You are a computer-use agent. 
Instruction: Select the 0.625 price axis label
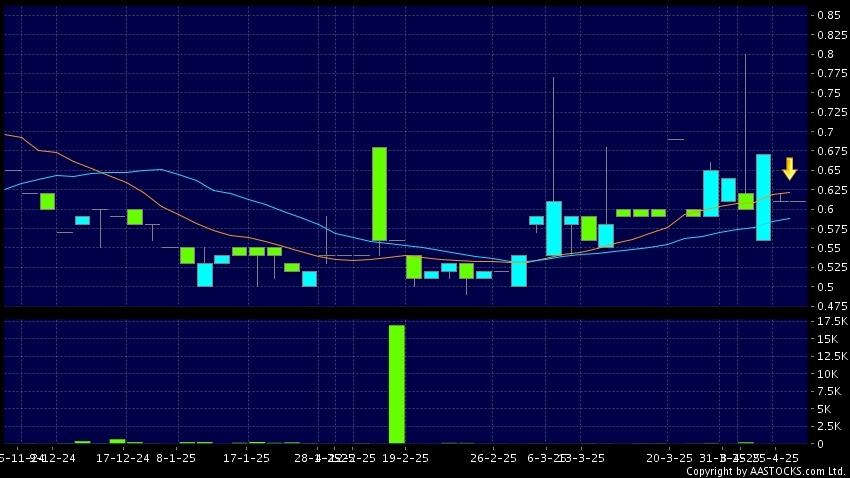click(x=832, y=190)
